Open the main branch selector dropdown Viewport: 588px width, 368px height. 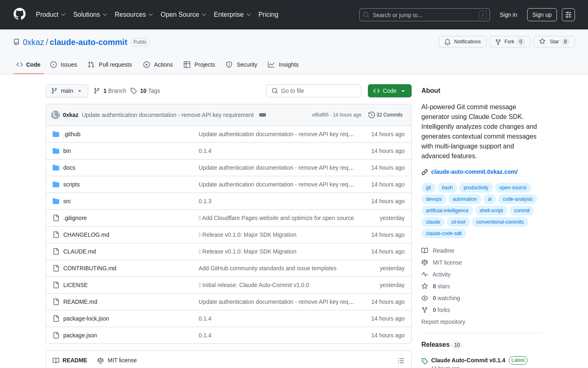pos(67,91)
